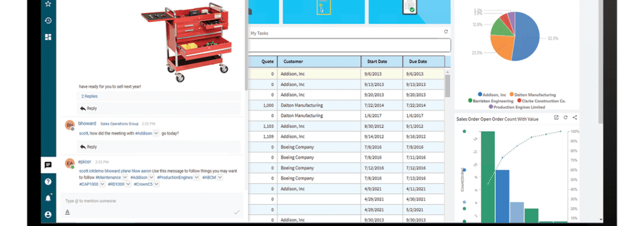This screenshot has height=226, width=644.
Task: Toggle the Clarke Construction Co. legend entry
Action: click(x=541, y=101)
